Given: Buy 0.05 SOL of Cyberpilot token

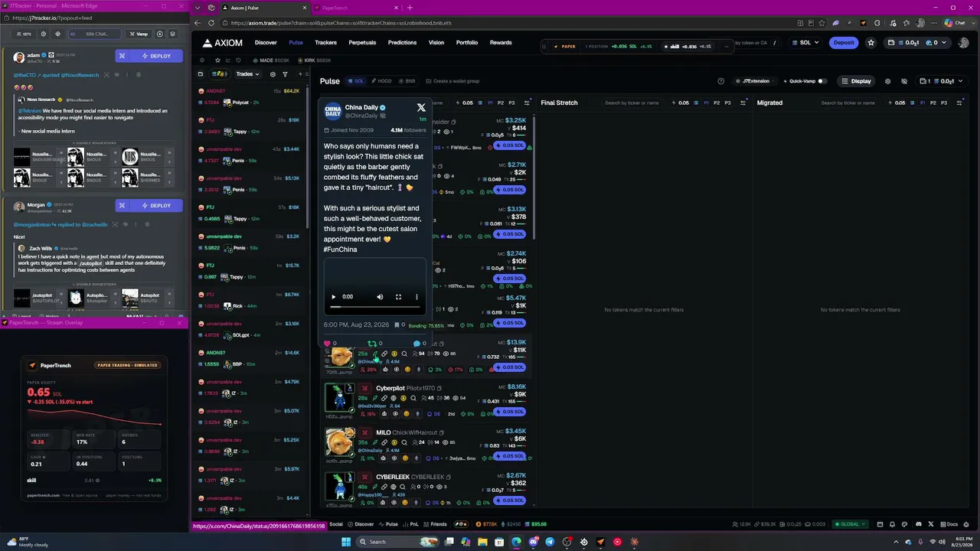Looking at the screenshot, I should [509, 412].
